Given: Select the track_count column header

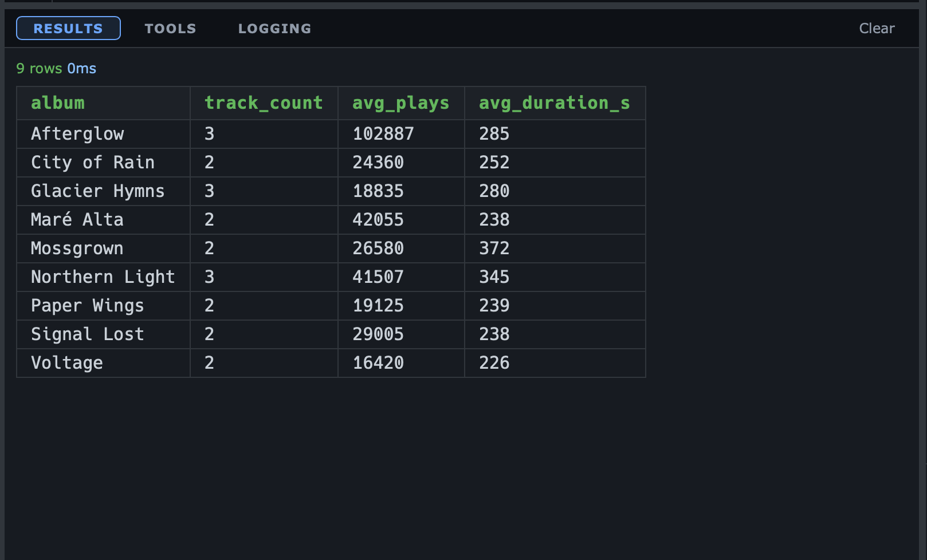Looking at the screenshot, I should point(264,103).
